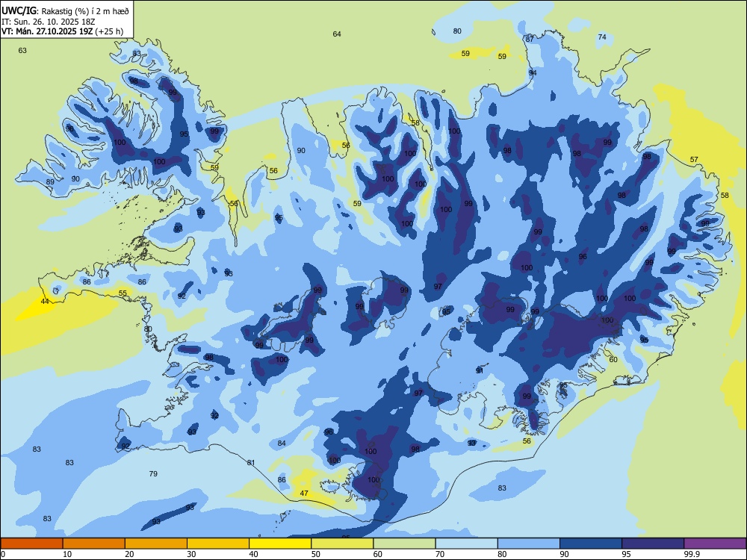The width and height of the screenshot is (747, 560).
Task: Click the map value '87' on the north coast
Action: coord(530,39)
